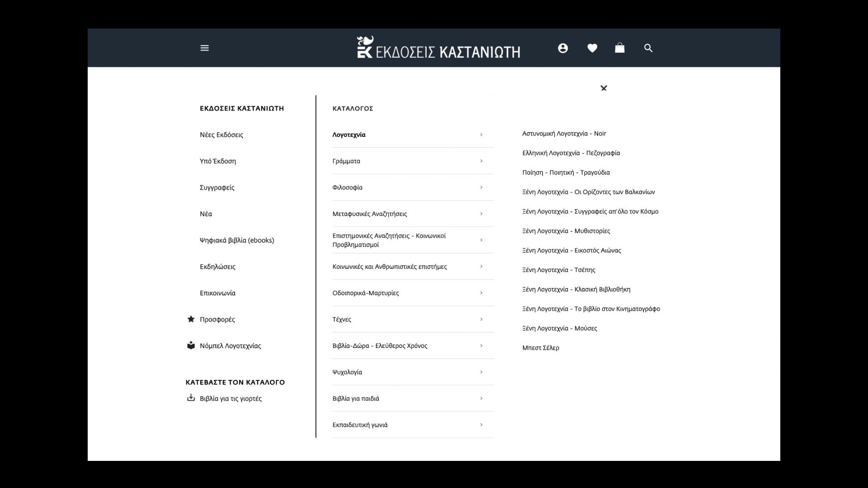This screenshot has width=868, height=488.
Task: Click the star icon beside Προσφορές
Action: [191, 319]
